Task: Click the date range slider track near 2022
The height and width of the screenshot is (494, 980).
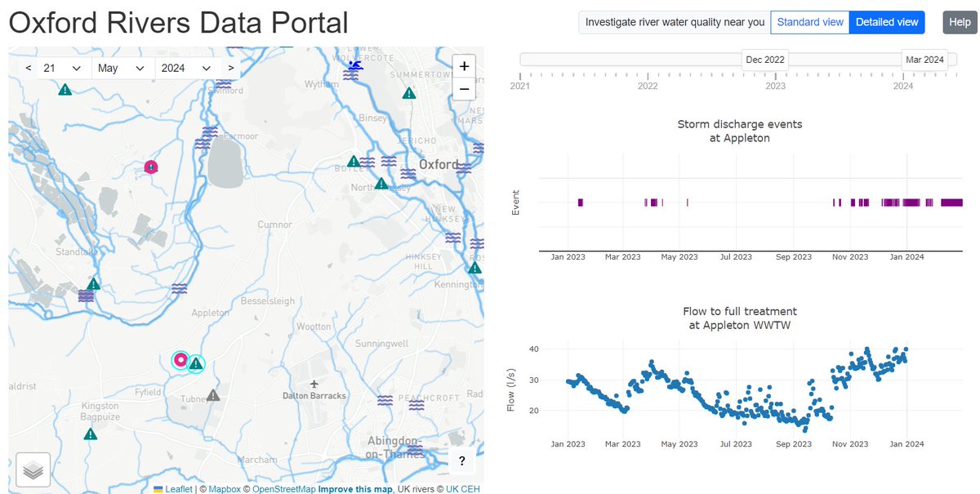Action: click(x=648, y=60)
